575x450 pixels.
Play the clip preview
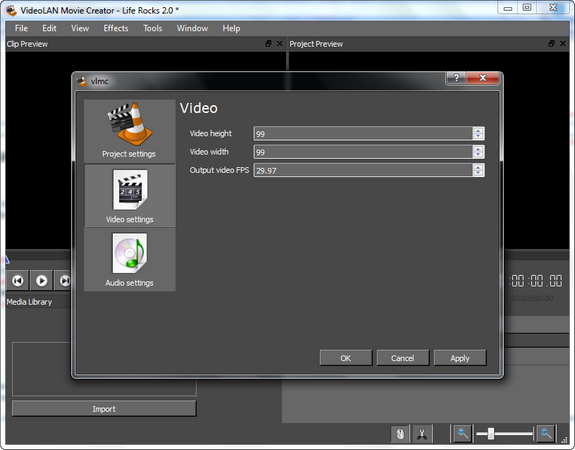pyautogui.click(x=41, y=281)
